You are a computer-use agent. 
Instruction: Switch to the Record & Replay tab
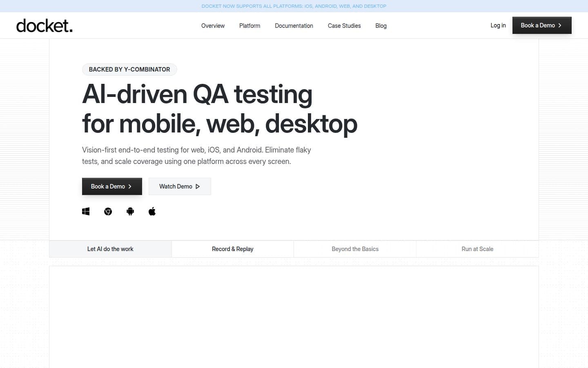click(233, 249)
